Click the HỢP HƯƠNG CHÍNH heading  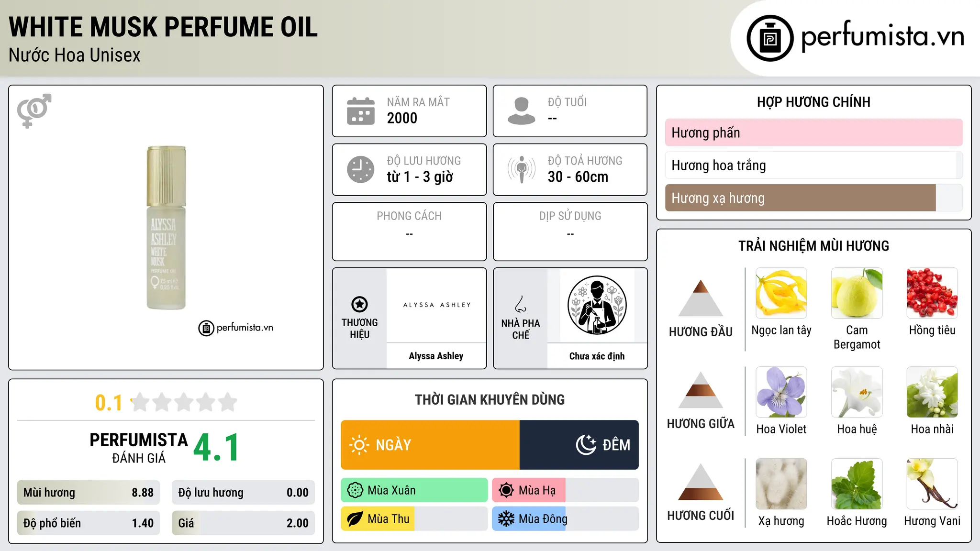click(x=813, y=102)
